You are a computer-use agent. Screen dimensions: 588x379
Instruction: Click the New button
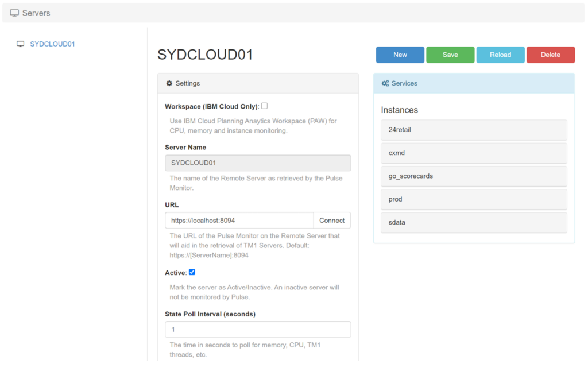[x=400, y=55]
